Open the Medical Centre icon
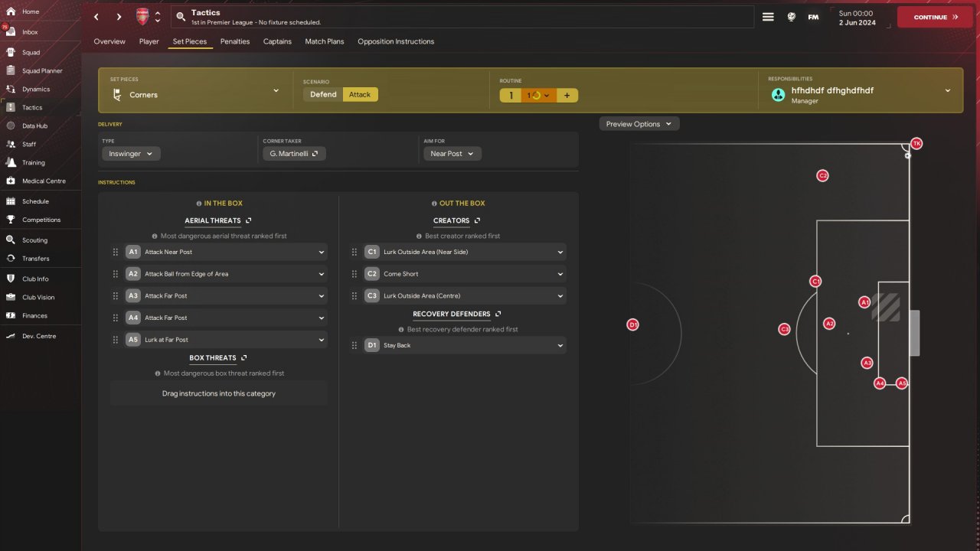 coord(11,181)
